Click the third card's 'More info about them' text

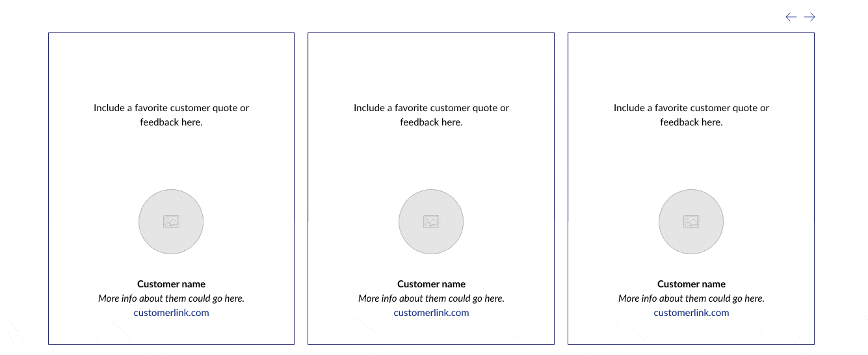coord(691,298)
